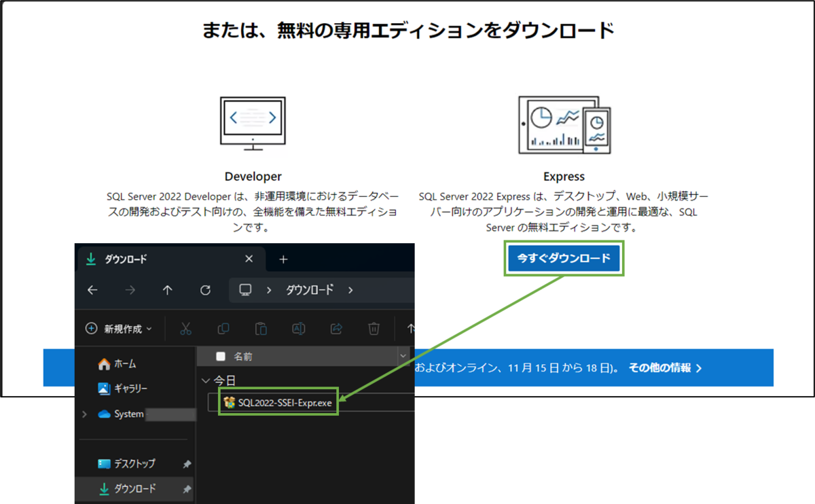
Task: Select the System OneDrive entry
Action: pos(121,414)
